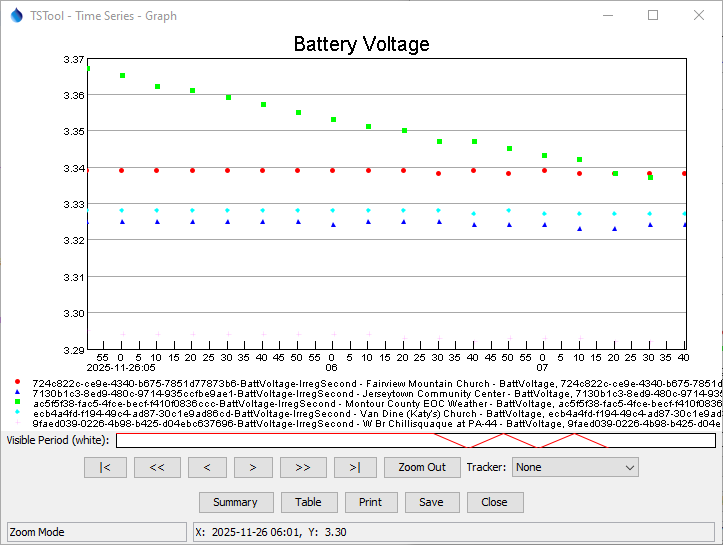Maximize the TSTool graph window
723x545 pixels.
(x=653, y=16)
